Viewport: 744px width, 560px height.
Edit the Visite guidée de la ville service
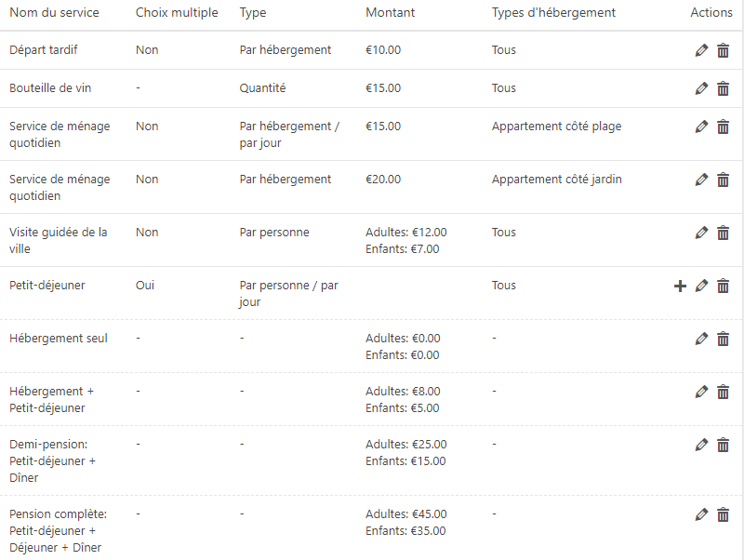(701, 233)
